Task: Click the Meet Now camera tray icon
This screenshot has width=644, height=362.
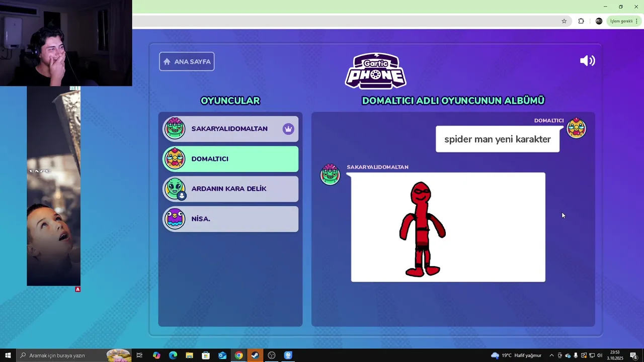Action: click(x=559, y=355)
